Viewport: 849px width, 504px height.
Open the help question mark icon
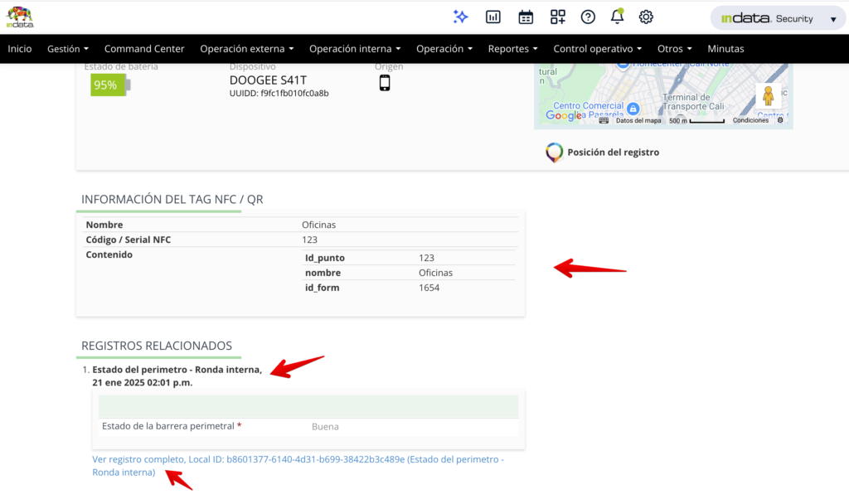[588, 17]
